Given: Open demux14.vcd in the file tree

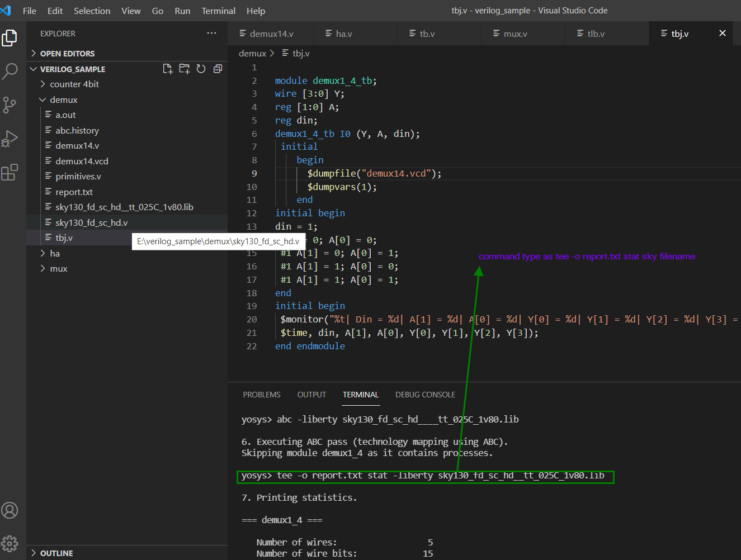Looking at the screenshot, I should [127, 162].
